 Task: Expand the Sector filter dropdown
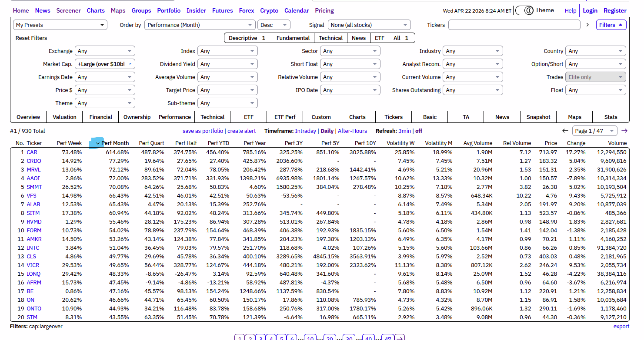[x=350, y=51]
